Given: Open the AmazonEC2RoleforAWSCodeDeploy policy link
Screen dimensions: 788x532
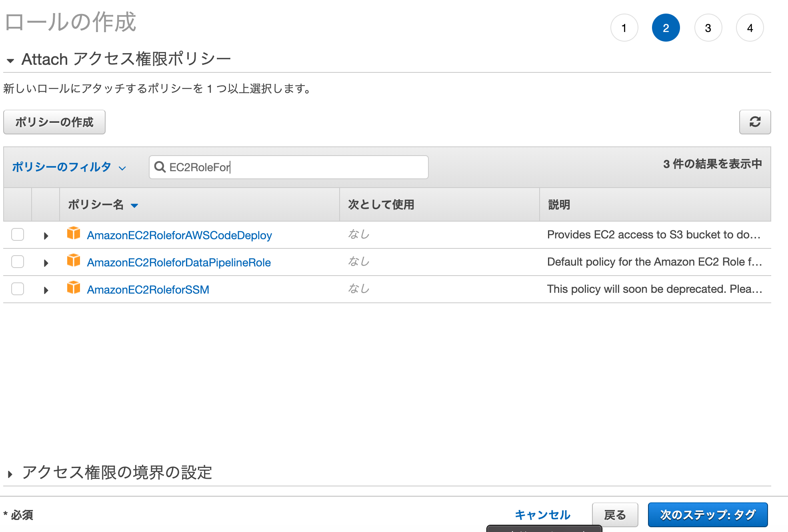Looking at the screenshot, I should coord(180,235).
